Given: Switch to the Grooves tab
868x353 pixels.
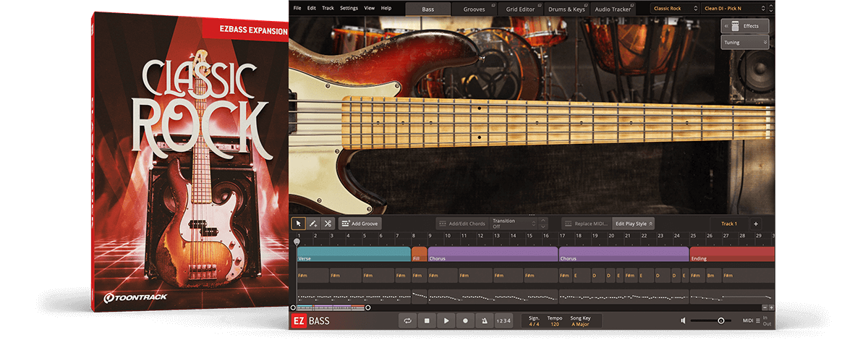Looking at the screenshot, I should tap(475, 9).
